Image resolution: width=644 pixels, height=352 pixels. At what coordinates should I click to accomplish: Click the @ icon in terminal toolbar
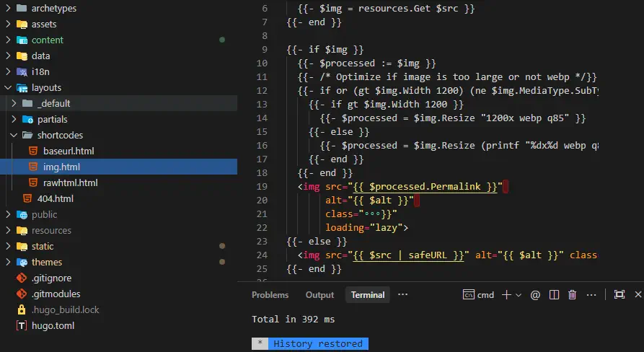click(x=535, y=295)
